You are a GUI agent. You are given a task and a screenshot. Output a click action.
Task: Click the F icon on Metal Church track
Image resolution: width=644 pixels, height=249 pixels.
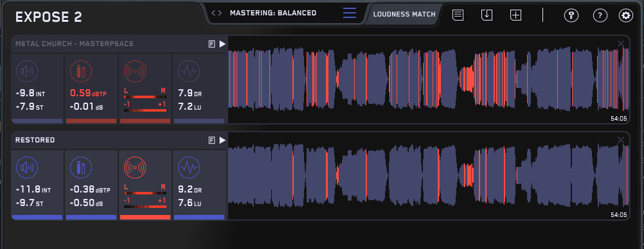212,44
